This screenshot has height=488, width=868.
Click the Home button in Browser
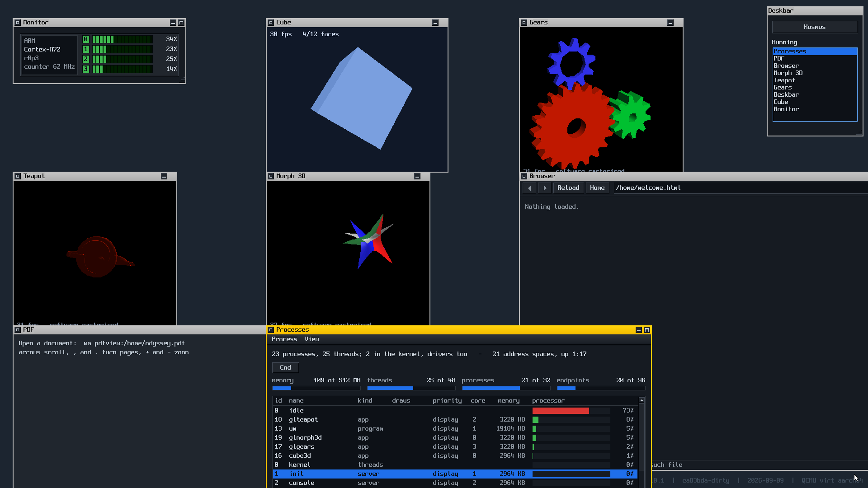(x=597, y=188)
